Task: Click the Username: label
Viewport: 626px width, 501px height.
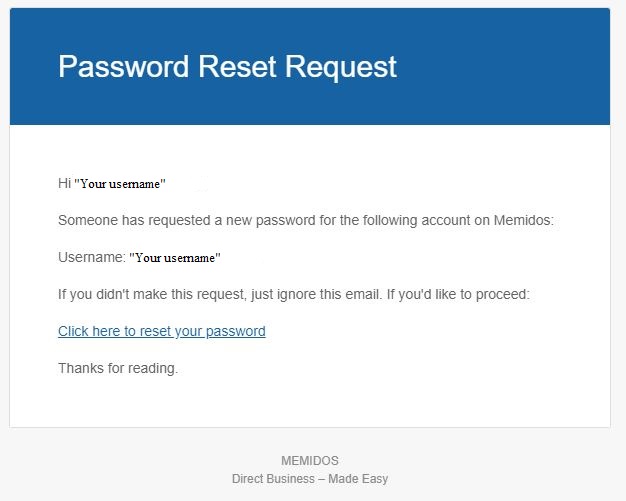Action: coord(92,257)
